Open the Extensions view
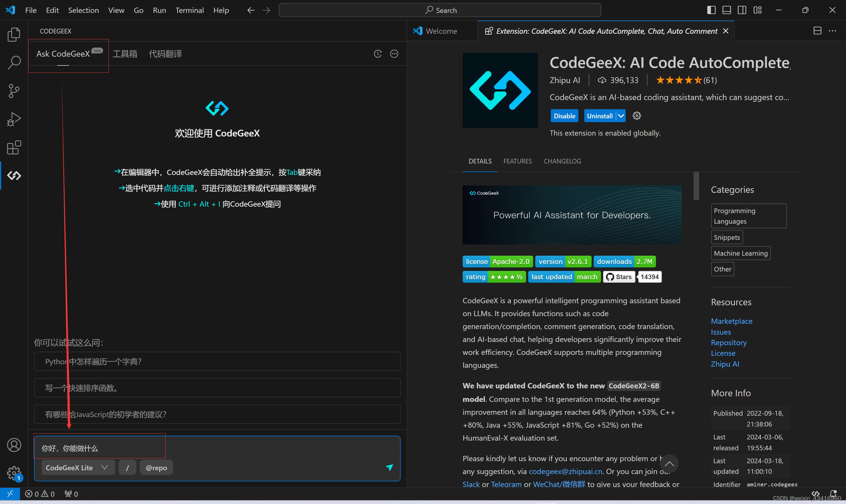The width and height of the screenshot is (846, 504). (14, 147)
